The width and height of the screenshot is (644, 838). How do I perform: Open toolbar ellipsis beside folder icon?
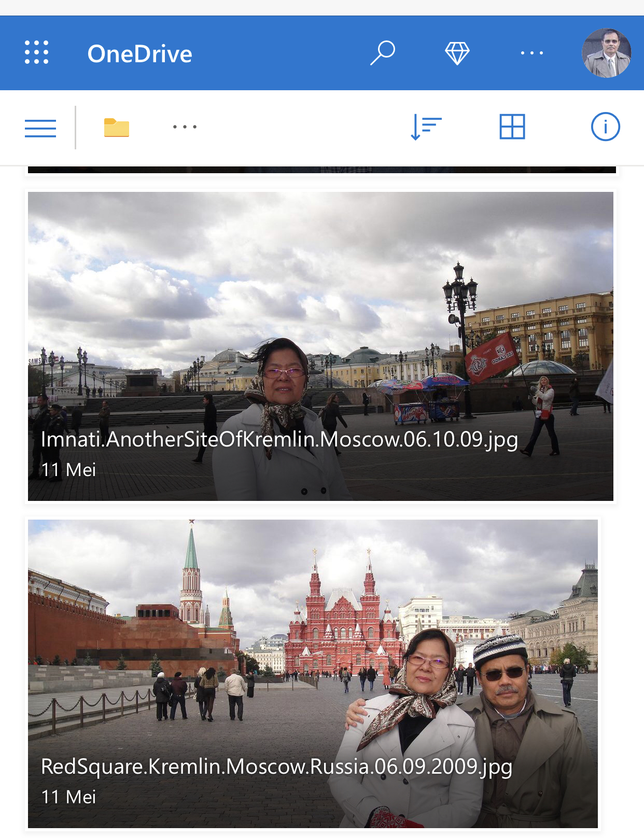tap(185, 127)
